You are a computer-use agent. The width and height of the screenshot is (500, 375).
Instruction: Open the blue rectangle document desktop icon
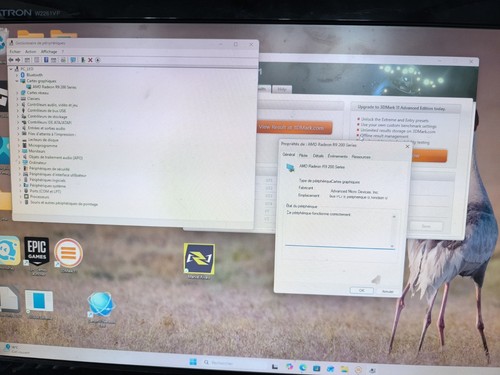[x=39, y=301]
